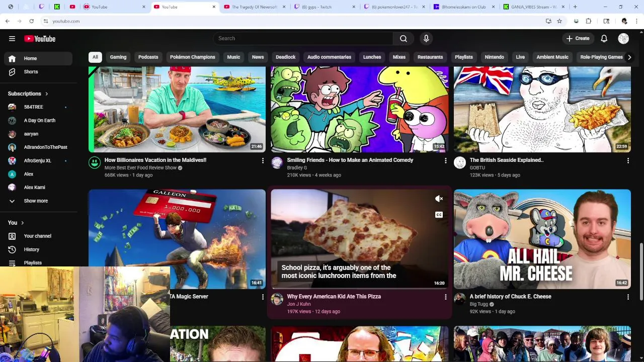
Task: Click the page vertical scrollbar thumb
Action: point(641,271)
